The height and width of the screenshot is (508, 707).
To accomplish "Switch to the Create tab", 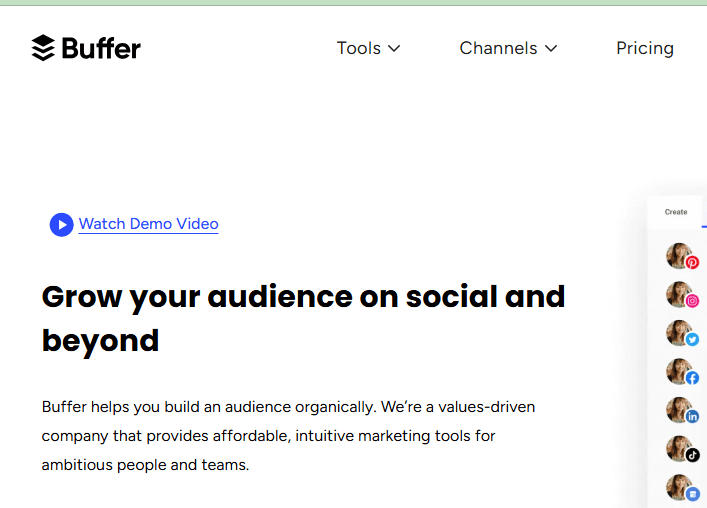I will point(675,212).
